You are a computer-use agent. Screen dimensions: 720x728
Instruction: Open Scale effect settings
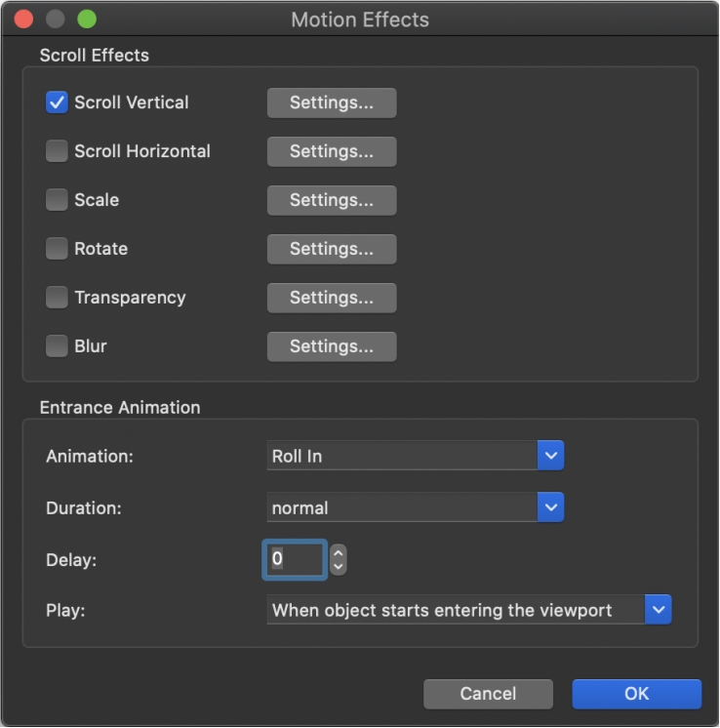(x=332, y=200)
